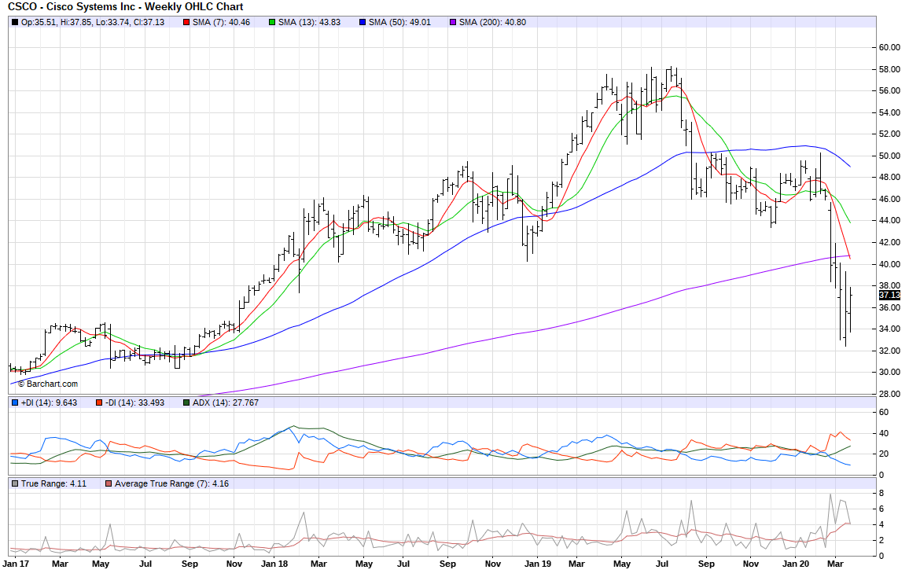
Task: Select the 'Jan 20' date axis label
Action: [796, 564]
